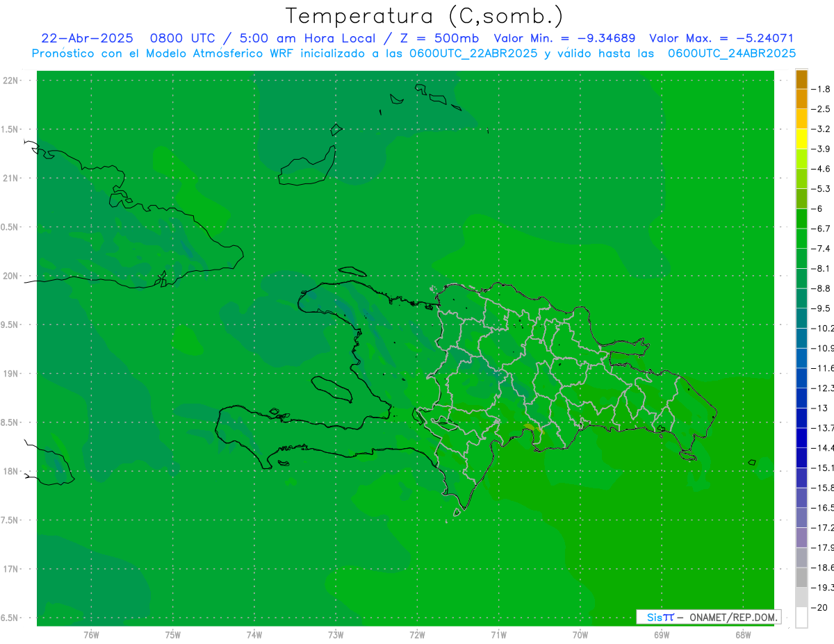Click the lavender swatch above -17.9
Viewport: 834px width, 644px height.
pyautogui.click(x=801, y=538)
